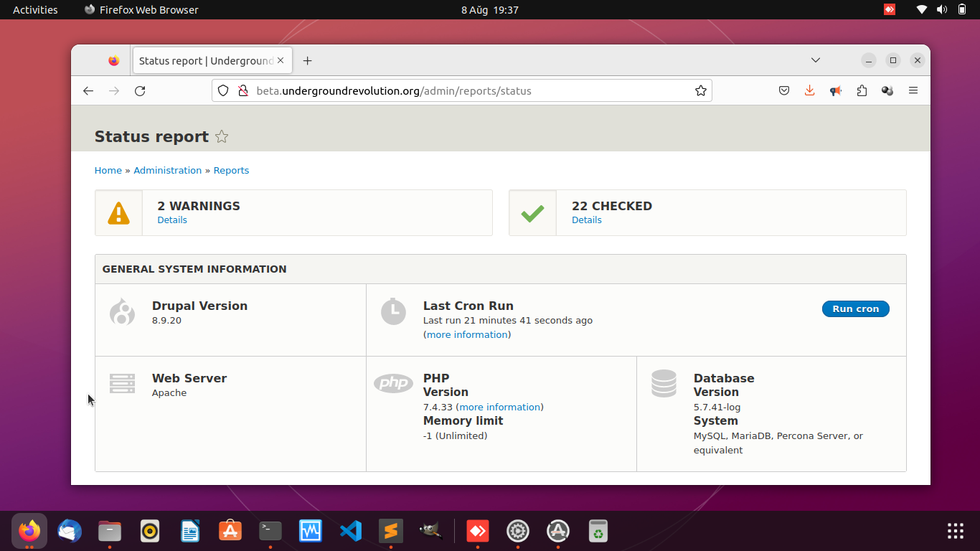
Task: Open System Monitor from the dock
Action: [x=311, y=531]
